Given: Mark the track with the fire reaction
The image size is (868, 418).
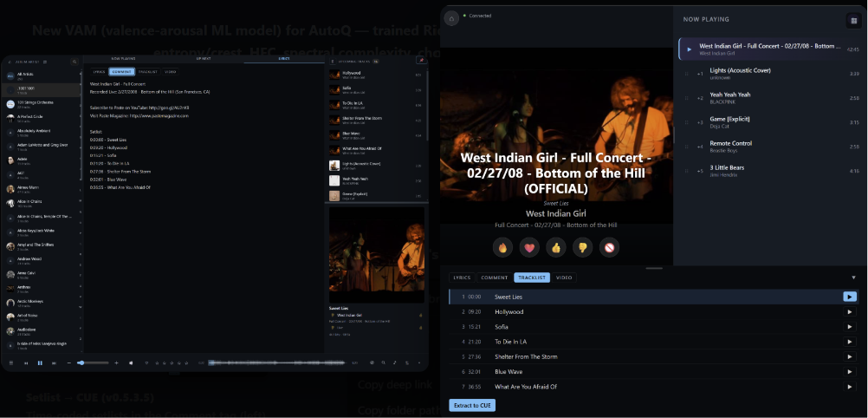Looking at the screenshot, I should [502, 248].
